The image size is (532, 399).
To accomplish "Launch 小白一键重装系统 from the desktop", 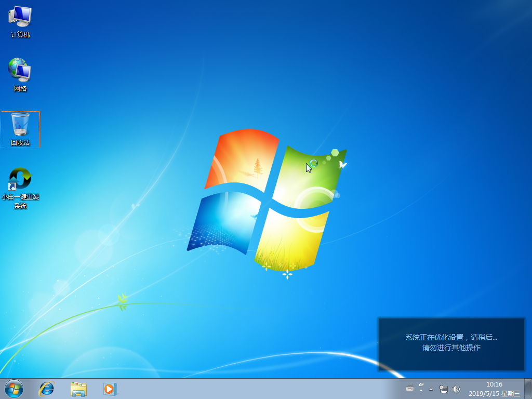I will pos(20,182).
